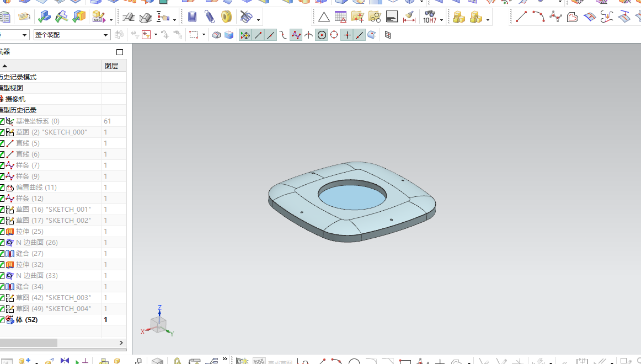Expand the pointing hand tool dropdown arrow

pos(174,20)
